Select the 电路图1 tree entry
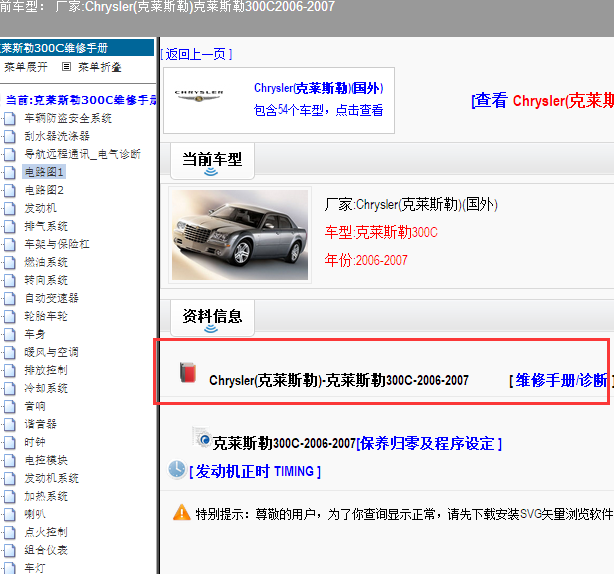Viewport: 614px width, 574px height. coord(44,172)
